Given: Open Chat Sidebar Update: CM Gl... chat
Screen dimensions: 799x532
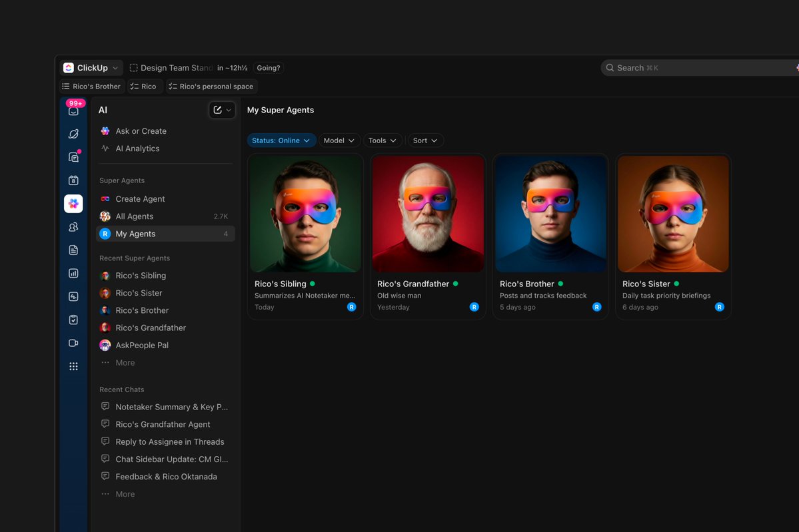Looking at the screenshot, I should point(166,459).
